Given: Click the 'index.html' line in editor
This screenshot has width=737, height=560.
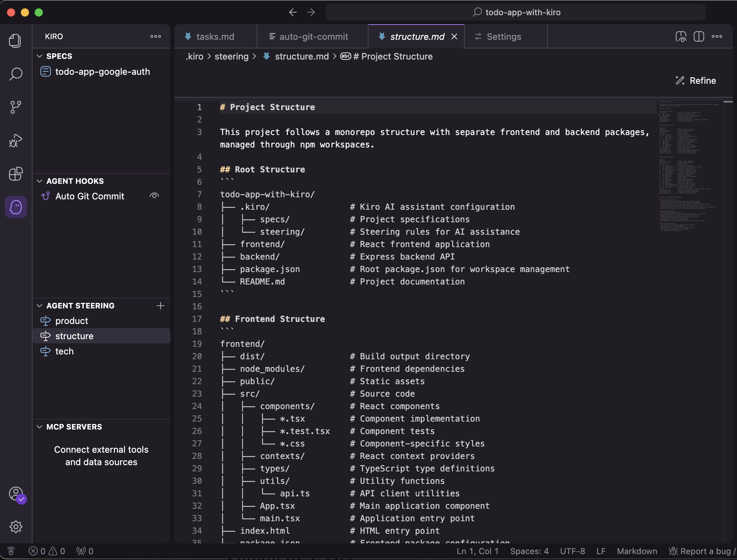Looking at the screenshot, I should point(265,531).
